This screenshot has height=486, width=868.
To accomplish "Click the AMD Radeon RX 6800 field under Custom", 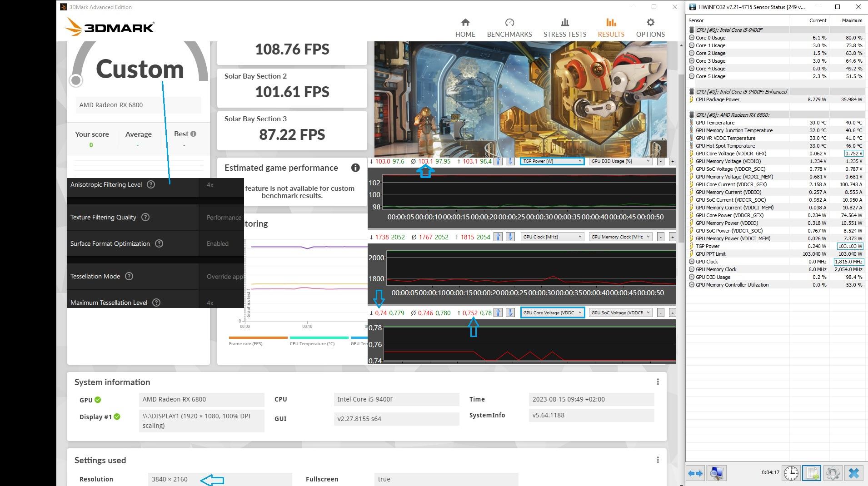I will click(x=138, y=105).
